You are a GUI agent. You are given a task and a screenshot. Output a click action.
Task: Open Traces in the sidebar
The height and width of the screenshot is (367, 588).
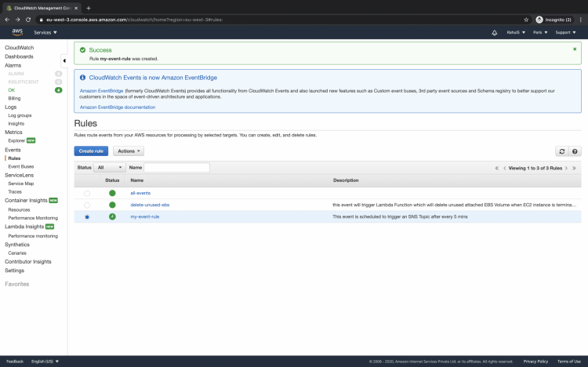[x=15, y=192]
